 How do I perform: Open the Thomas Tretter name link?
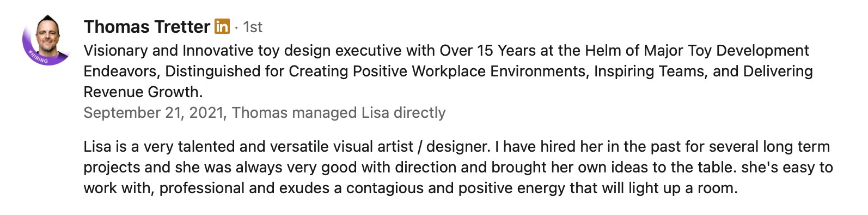tap(147, 26)
